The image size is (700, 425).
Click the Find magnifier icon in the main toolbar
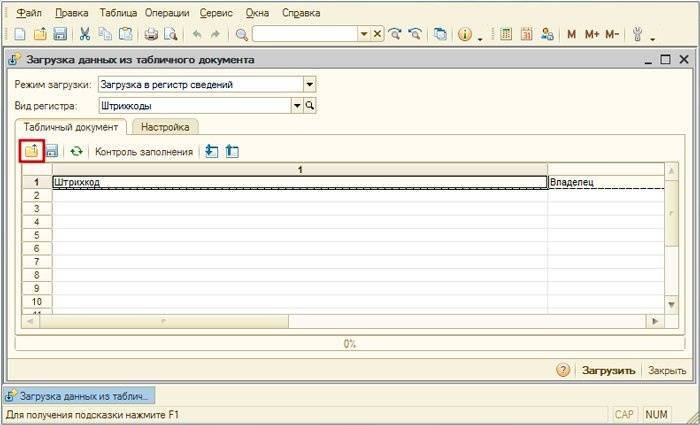coord(242,35)
